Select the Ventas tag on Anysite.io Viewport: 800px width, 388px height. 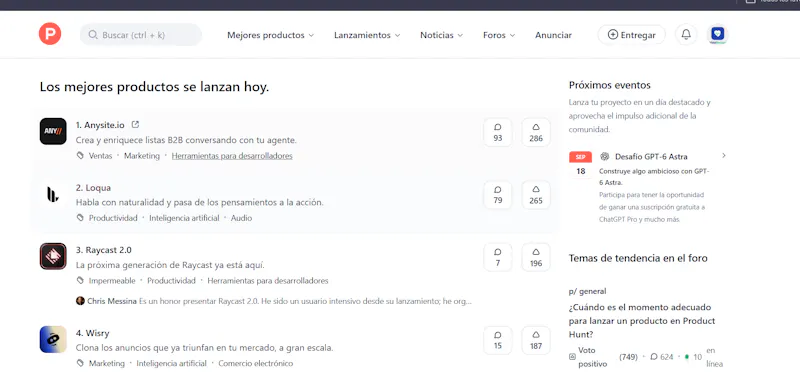[101, 156]
